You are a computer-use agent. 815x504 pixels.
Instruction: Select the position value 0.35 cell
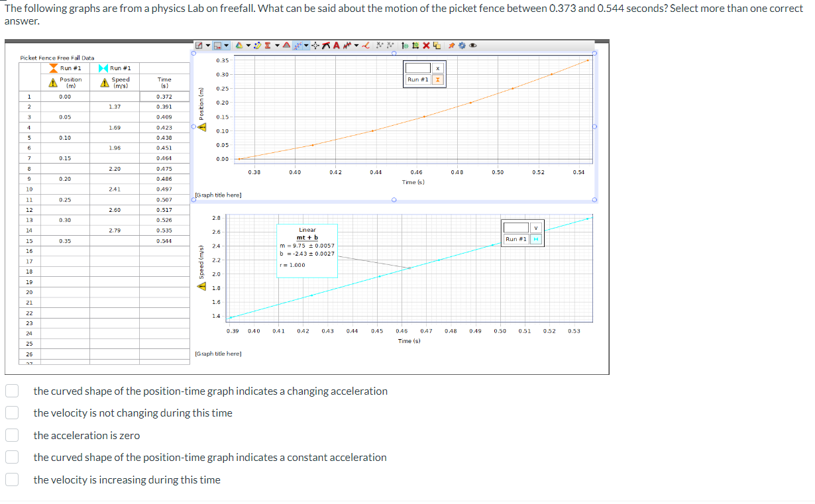(65, 241)
